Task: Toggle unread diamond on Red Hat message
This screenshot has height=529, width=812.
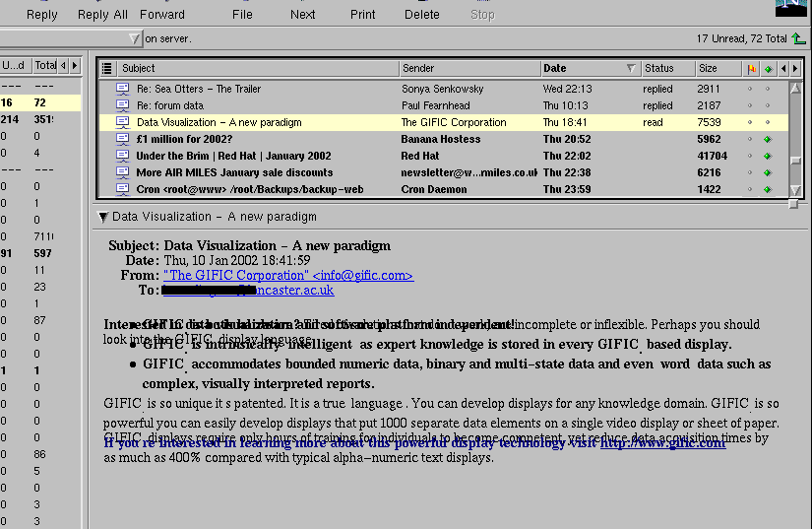Action: click(x=768, y=156)
